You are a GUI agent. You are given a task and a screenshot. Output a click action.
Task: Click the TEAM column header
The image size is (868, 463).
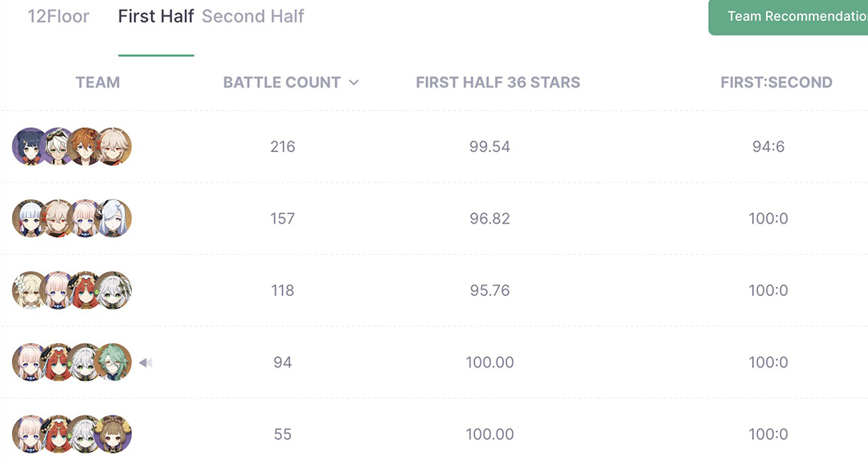(x=97, y=83)
